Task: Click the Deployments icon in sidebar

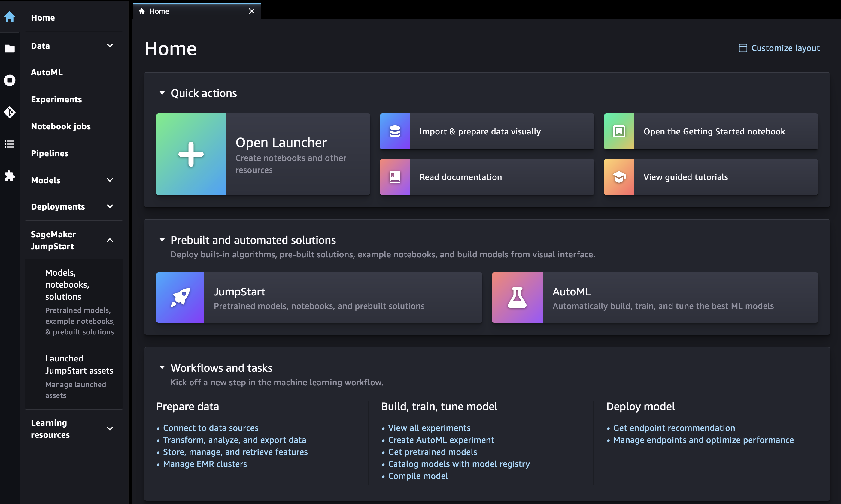Action: click(58, 206)
